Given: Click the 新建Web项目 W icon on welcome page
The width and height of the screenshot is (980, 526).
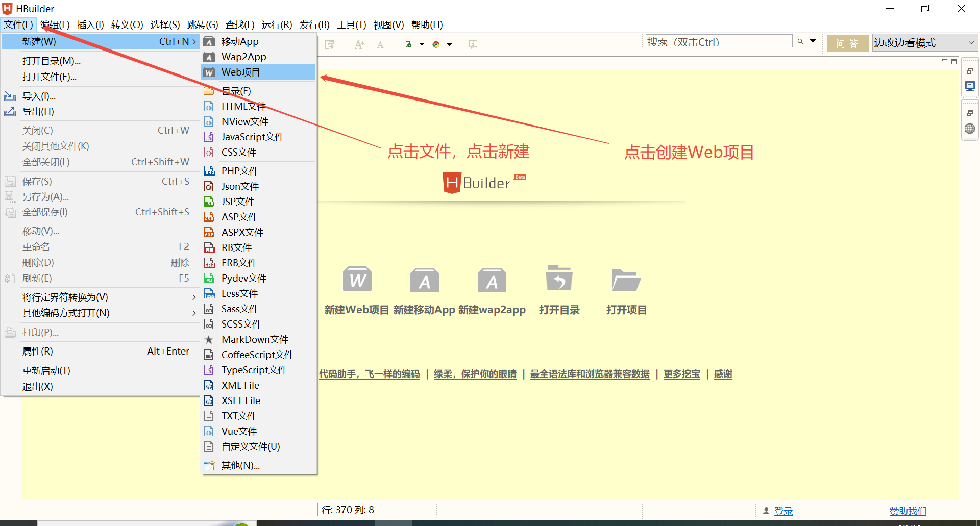Looking at the screenshot, I should 357,280.
